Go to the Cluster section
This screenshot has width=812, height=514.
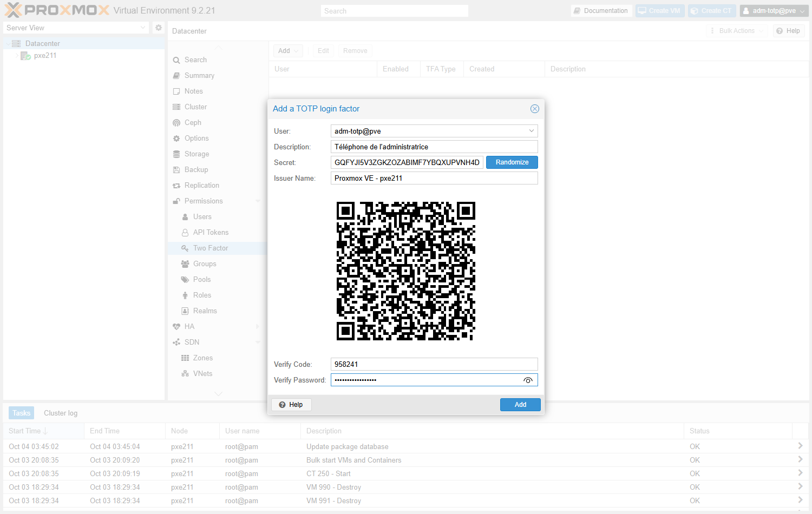[195, 107]
